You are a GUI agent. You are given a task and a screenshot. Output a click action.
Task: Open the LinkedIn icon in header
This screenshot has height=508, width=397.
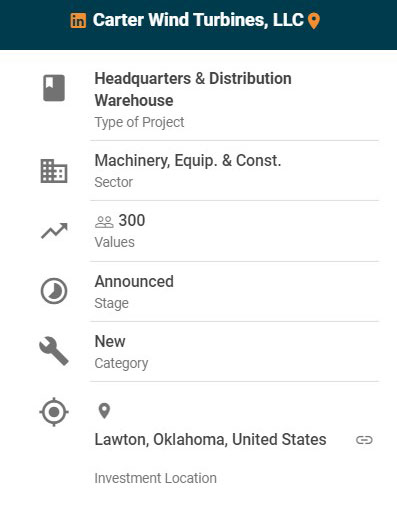click(x=78, y=21)
